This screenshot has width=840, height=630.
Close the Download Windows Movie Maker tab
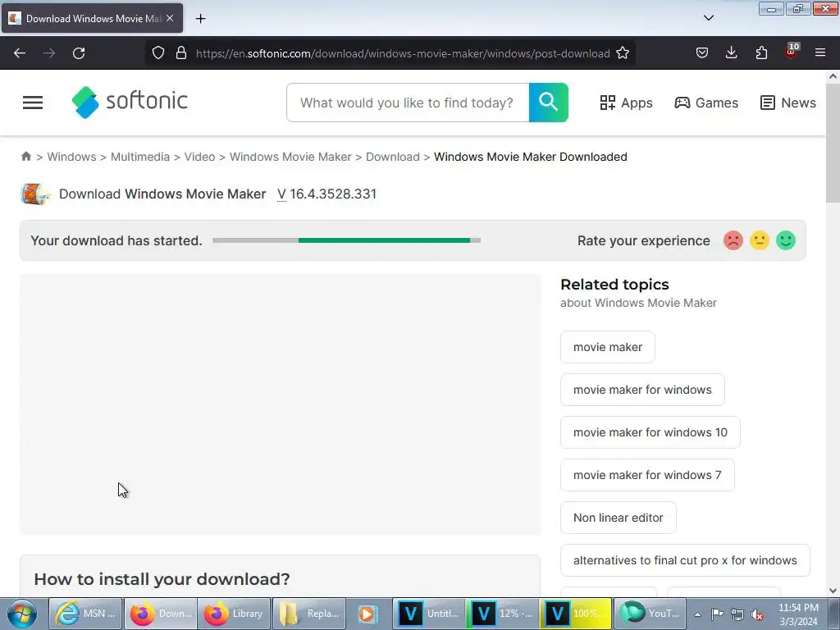coord(170,18)
